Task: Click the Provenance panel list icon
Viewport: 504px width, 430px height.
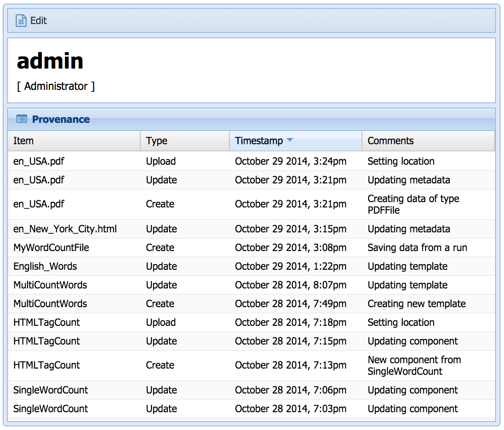Action: coord(21,119)
